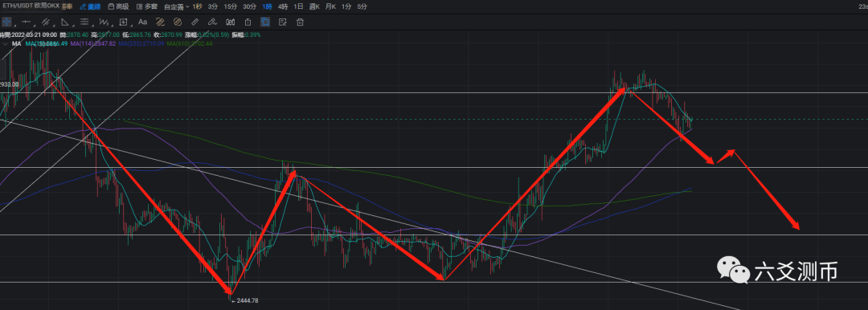Switch to the 1秒 timeframe
The height and width of the screenshot is (310, 868).
pos(198,6)
